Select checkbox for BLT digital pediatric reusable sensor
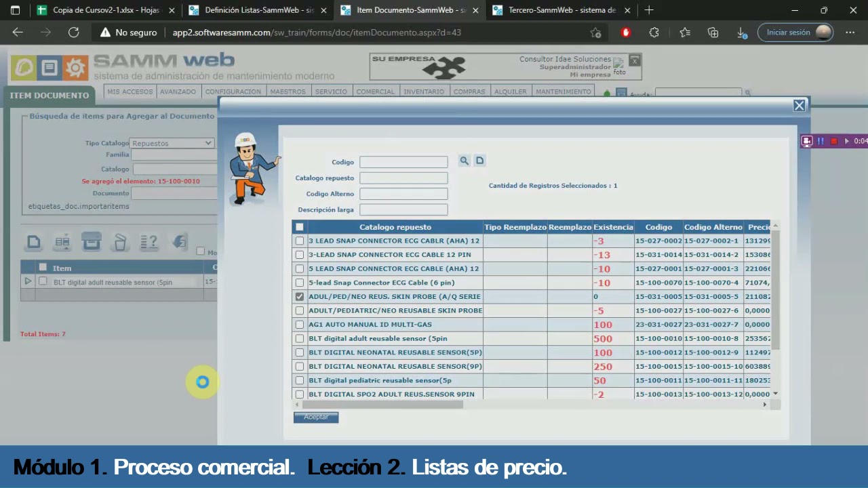Screen dimensions: 868x488 coord(300,380)
